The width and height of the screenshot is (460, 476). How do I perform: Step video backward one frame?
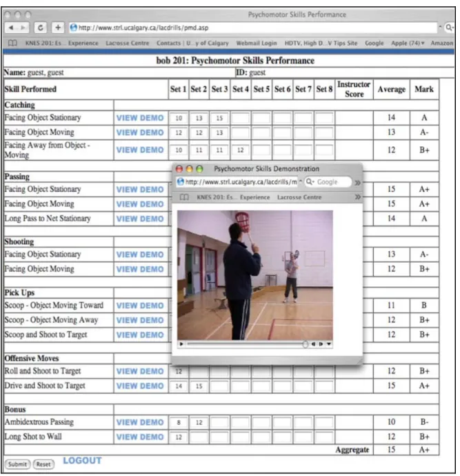point(313,344)
